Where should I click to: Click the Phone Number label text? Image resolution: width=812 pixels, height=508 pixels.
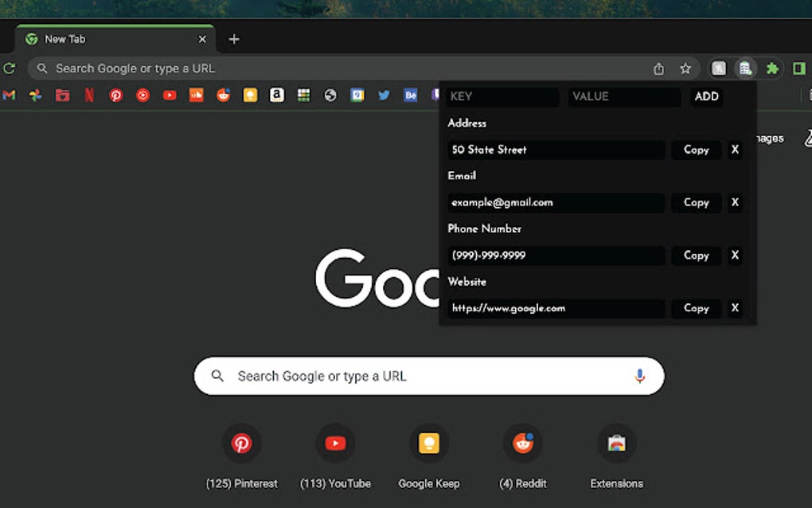click(x=484, y=229)
